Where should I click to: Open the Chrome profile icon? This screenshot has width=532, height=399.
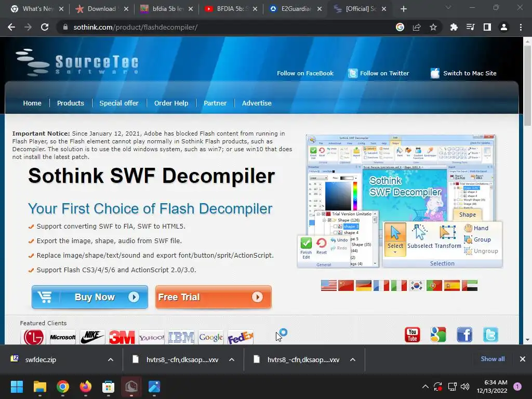tap(504, 27)
